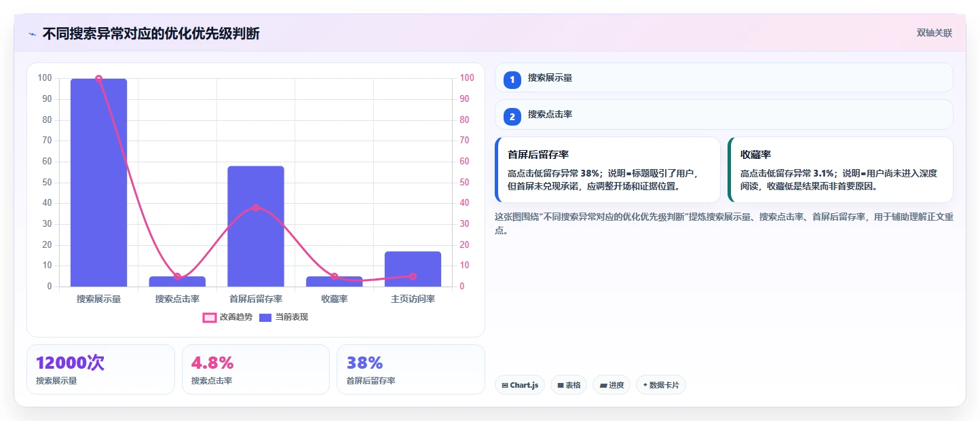Screen dimensions: 980x421
Task: Click the 收藏率 bar in chart
Action: [x=335, y=281]
